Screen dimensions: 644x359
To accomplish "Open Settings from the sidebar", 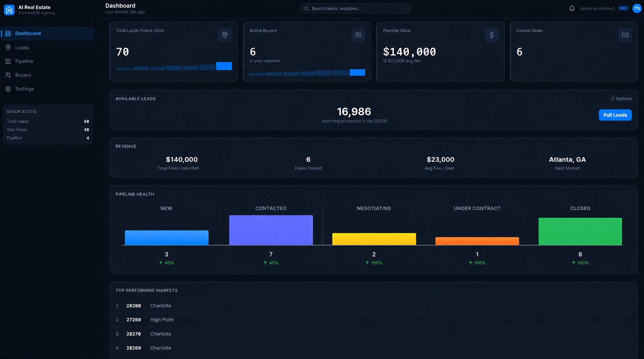I will pos(48,89).
